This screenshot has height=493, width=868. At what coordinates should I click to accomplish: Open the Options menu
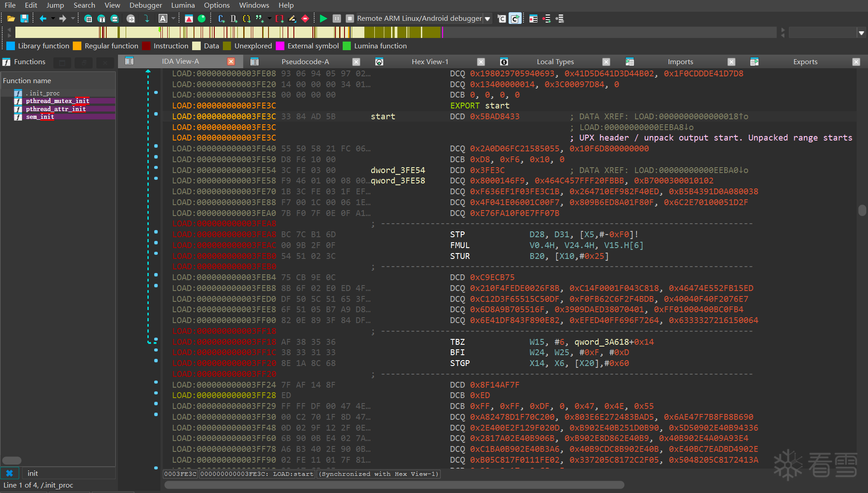[217, 5]
